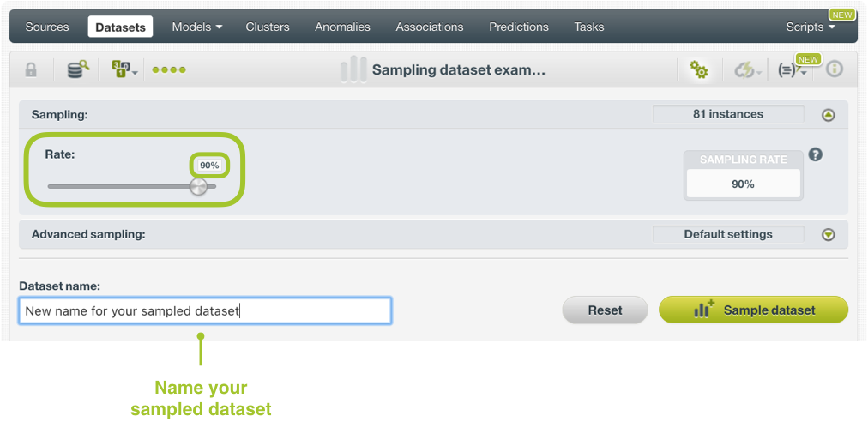Open the Models dropdown menu

(x=196, y=27)
